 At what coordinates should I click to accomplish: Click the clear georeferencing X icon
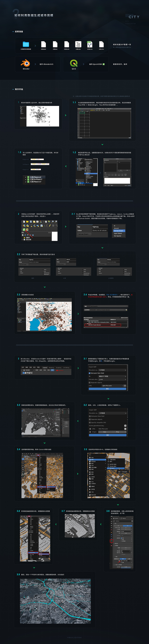[x=125, y=425]
